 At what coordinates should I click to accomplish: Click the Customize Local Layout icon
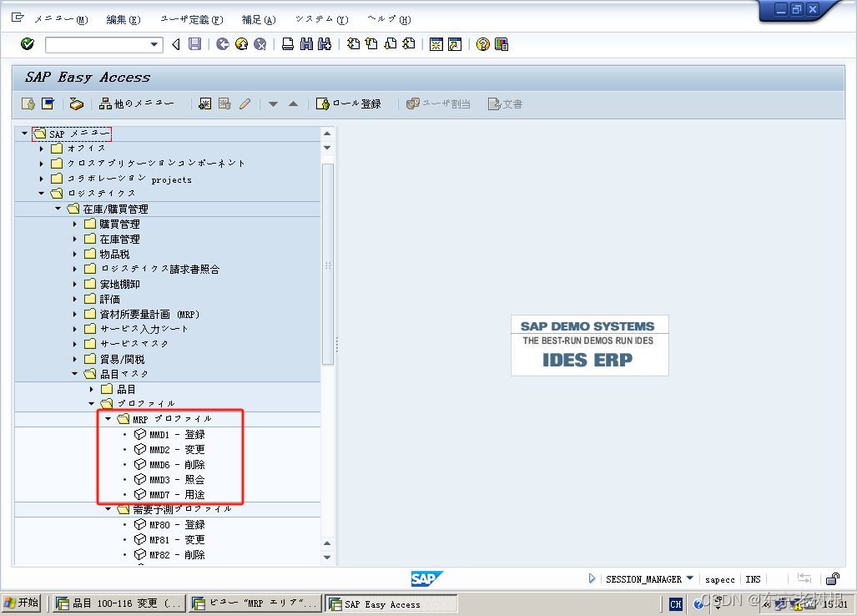point(502,44)
